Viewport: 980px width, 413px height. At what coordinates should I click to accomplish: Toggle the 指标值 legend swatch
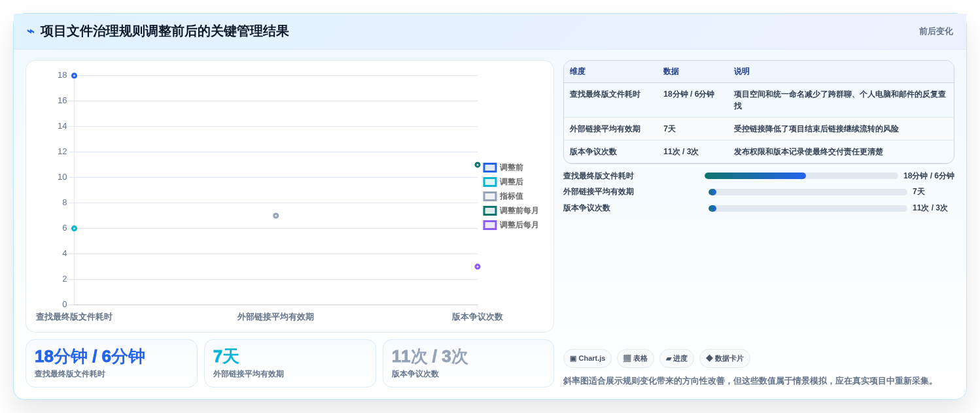click(490, 196)
